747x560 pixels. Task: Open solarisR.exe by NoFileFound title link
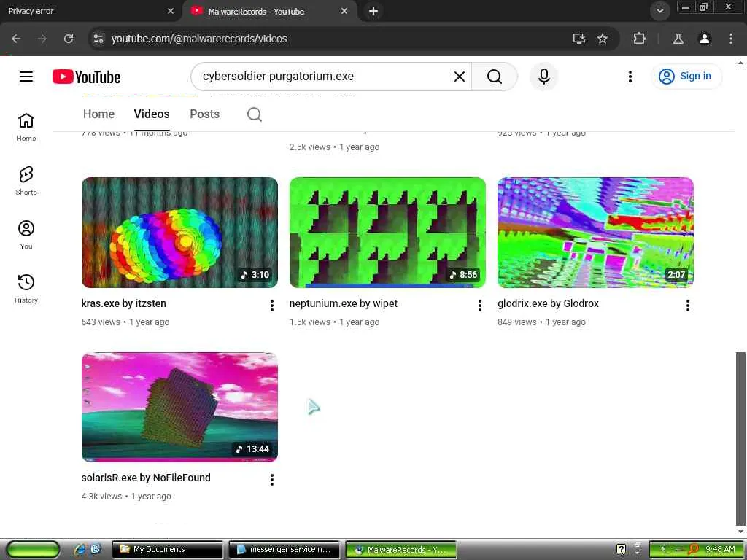click(x=146, y=478)
